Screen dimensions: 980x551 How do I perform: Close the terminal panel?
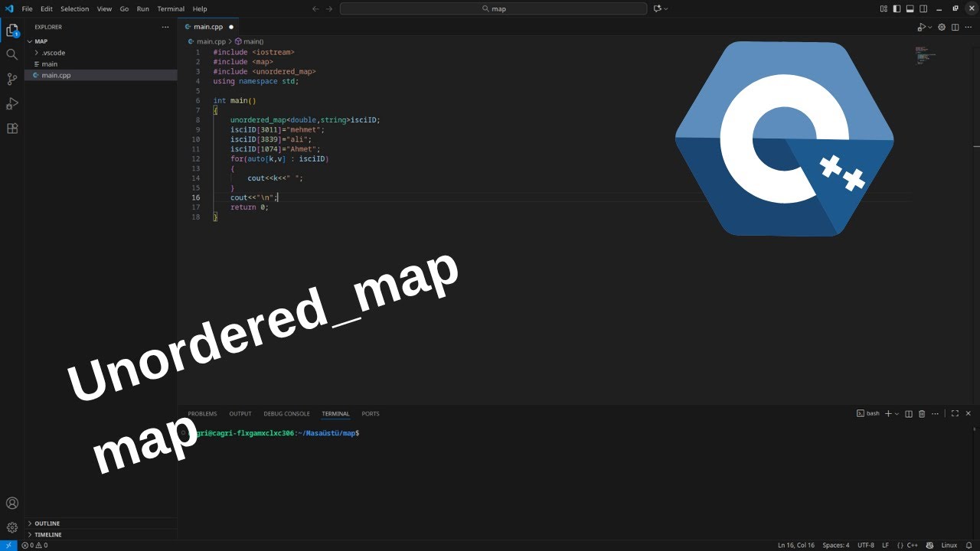pos(969,413)
